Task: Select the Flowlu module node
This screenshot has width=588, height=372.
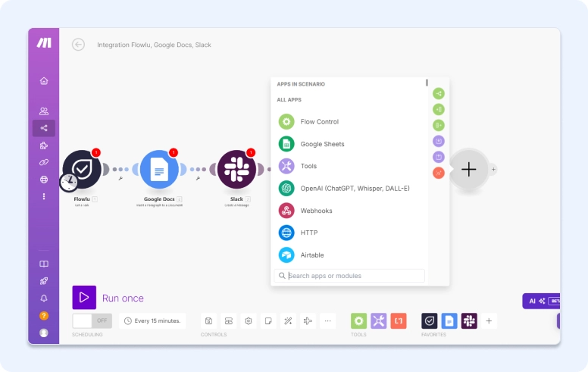Action: (82, 170)
